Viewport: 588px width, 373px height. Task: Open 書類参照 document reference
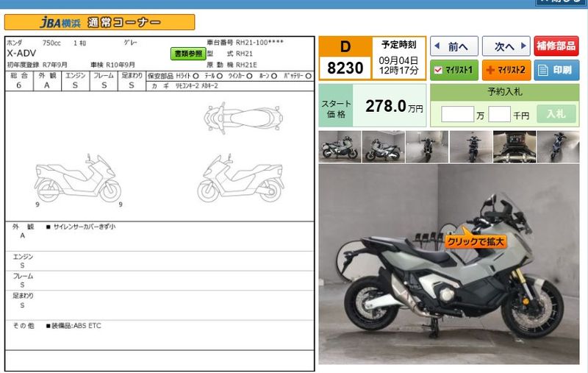(188, 54)
